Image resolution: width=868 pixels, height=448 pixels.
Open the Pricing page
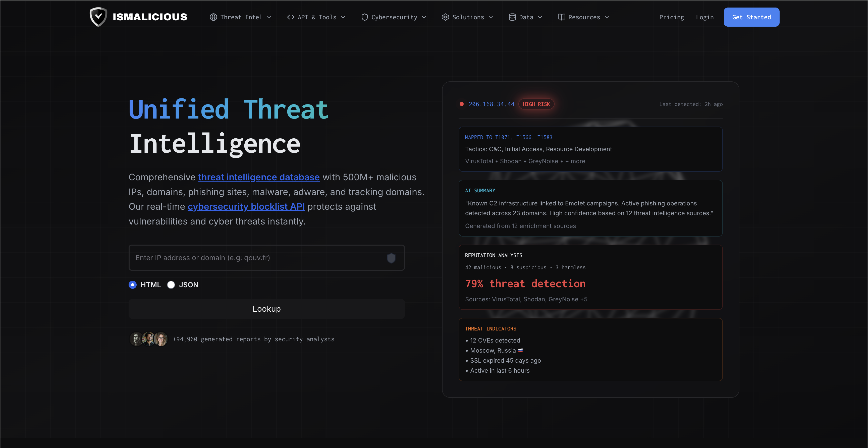671,17
